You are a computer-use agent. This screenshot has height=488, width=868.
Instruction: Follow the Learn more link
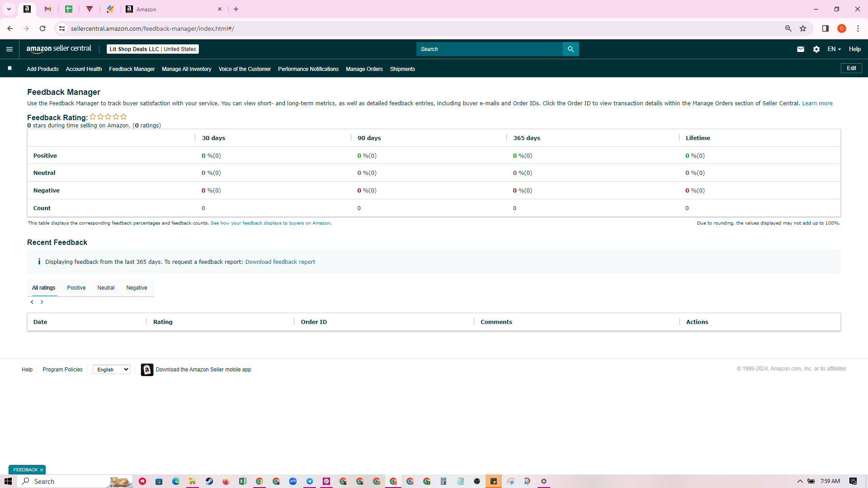click(817, 103)
